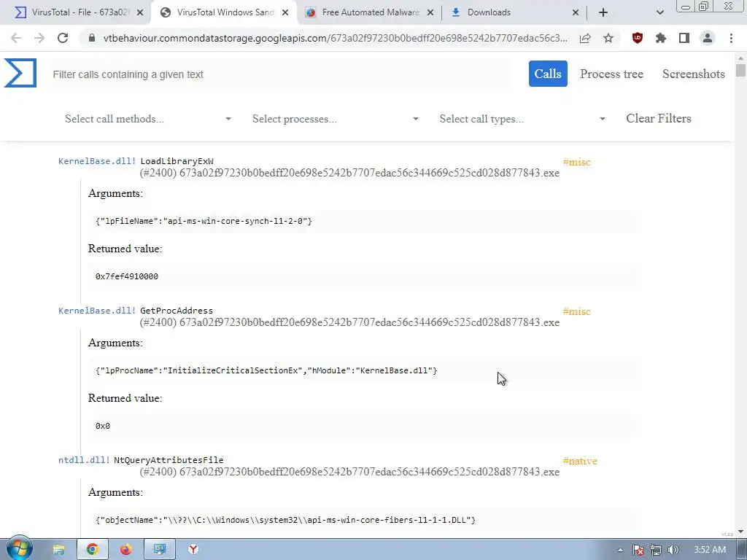Close the VirusTotal File tab

(140, 12)
